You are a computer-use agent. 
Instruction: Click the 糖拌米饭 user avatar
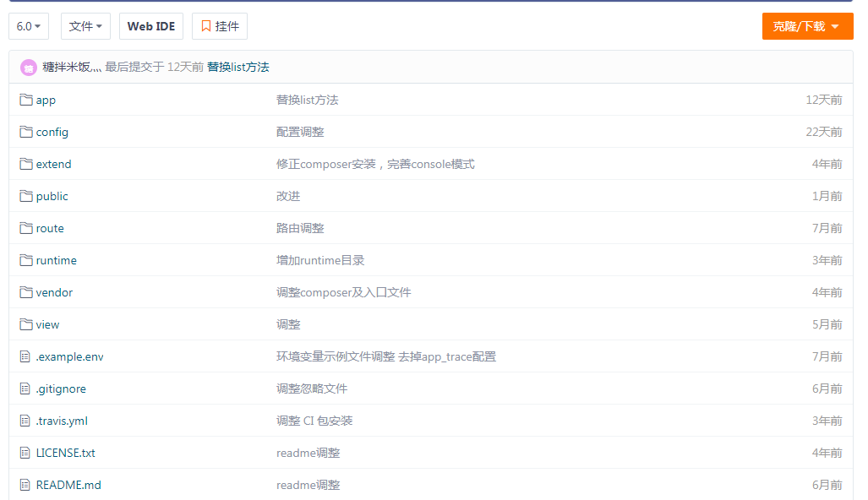coord(29,68)
